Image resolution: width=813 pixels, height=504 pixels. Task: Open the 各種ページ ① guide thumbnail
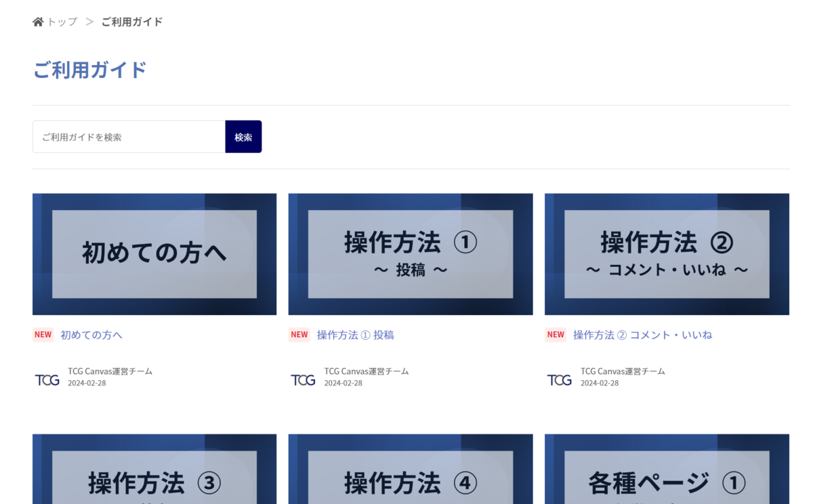click(x=667, y=469)
